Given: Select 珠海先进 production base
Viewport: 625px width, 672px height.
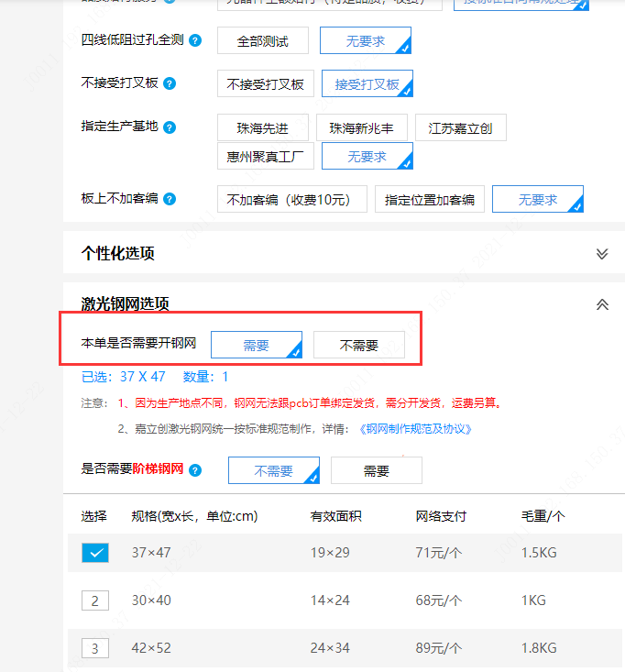Looking at the screenshot, I should 262,128.
